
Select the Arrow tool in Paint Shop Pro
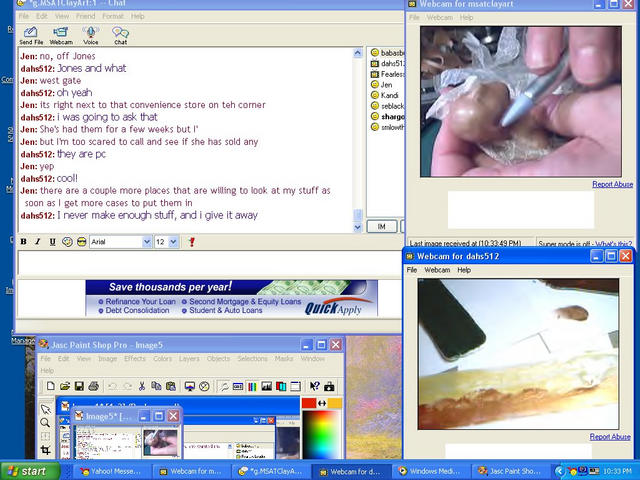click(46, 409)
